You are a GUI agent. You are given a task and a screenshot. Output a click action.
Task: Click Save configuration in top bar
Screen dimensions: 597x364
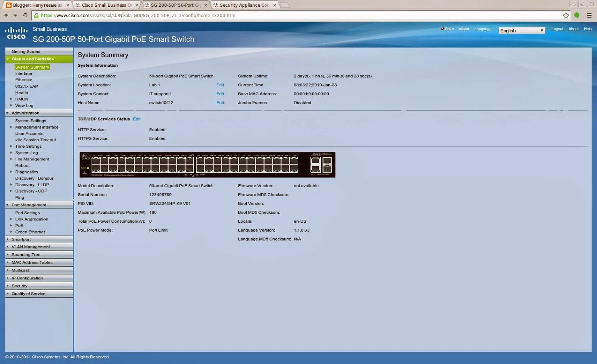447,29
